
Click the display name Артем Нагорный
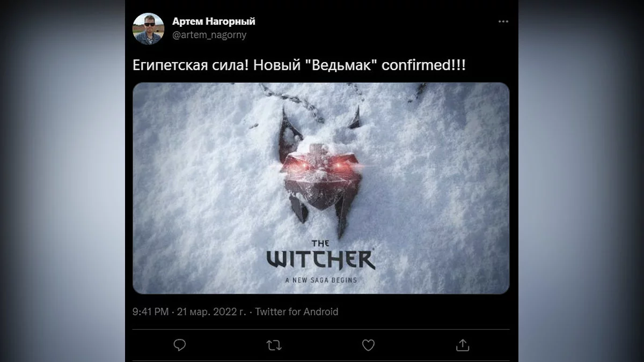click(x=214, y=21)
